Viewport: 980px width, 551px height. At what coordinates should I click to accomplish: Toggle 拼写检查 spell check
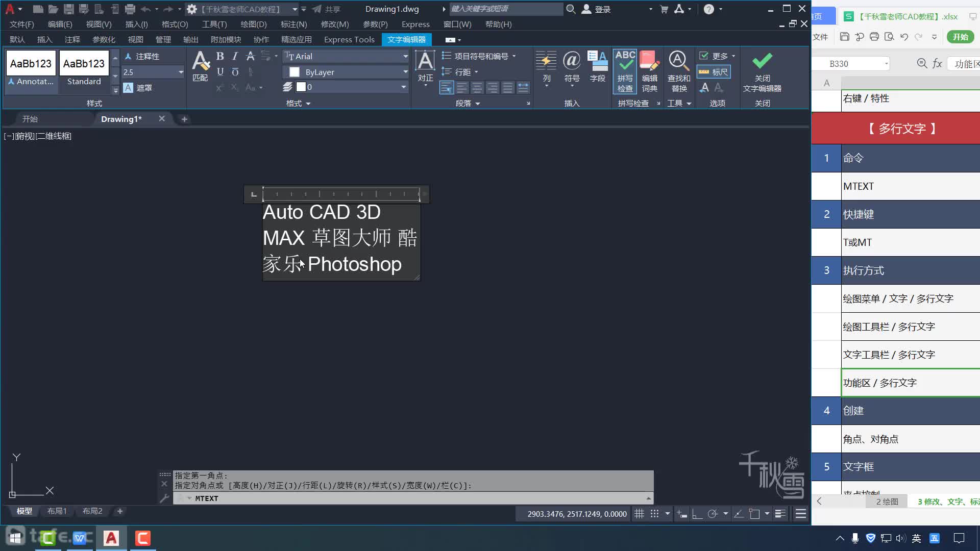625,71
